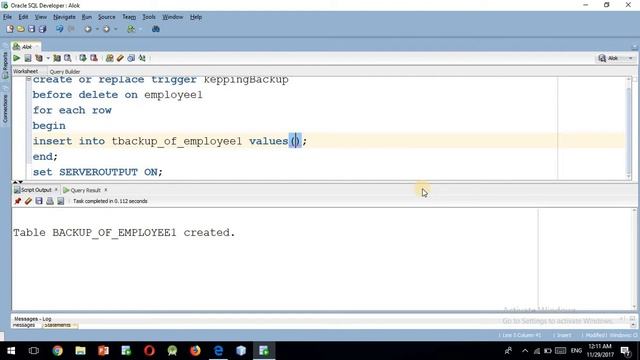640x360 pixels.
Task: Collapse the create trigger code block
Action: 29,79
